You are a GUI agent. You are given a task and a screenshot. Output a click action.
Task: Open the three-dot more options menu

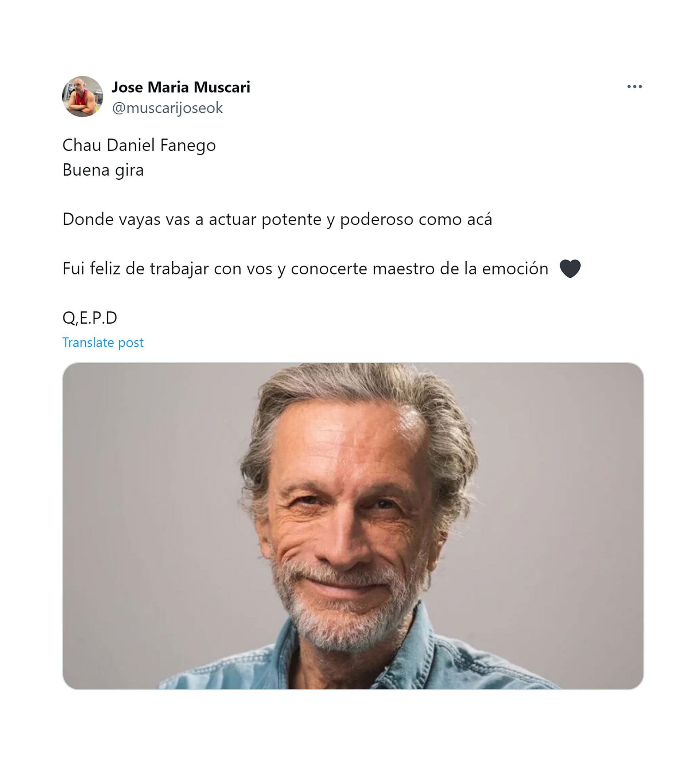click(x=634, y=87)
